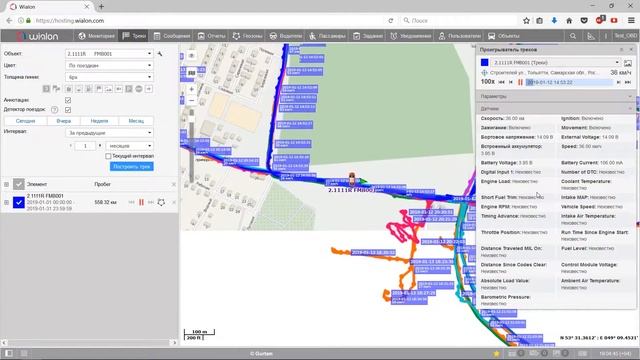Toggle the select-all tracks checkbox
Image resolution: width=640 pixels, height=360 pixels.
tap(19, 184)
